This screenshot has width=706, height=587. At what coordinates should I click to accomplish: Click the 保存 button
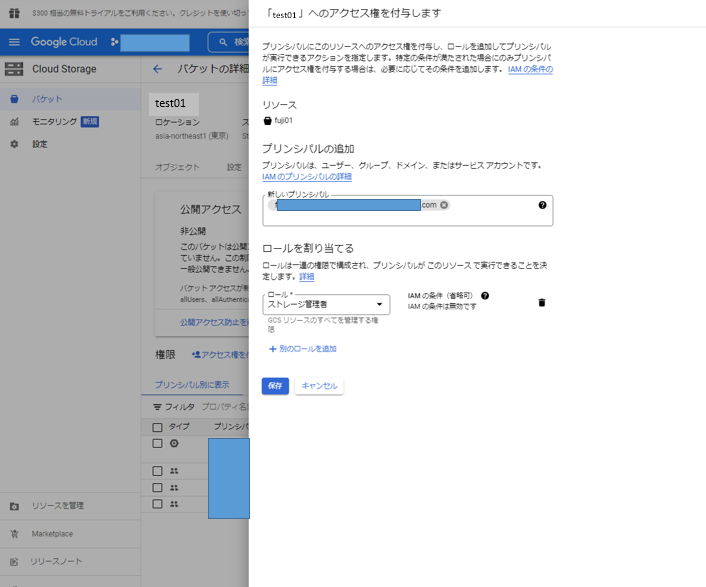275,386
